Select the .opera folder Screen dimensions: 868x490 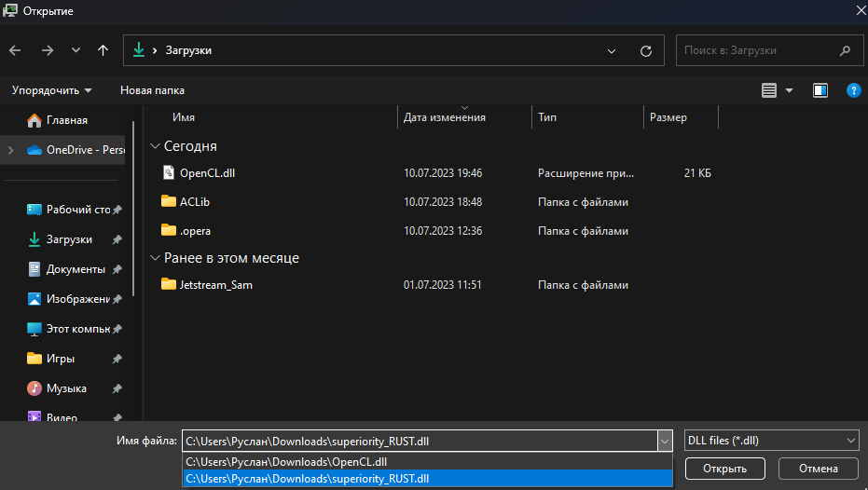[195, 230]
